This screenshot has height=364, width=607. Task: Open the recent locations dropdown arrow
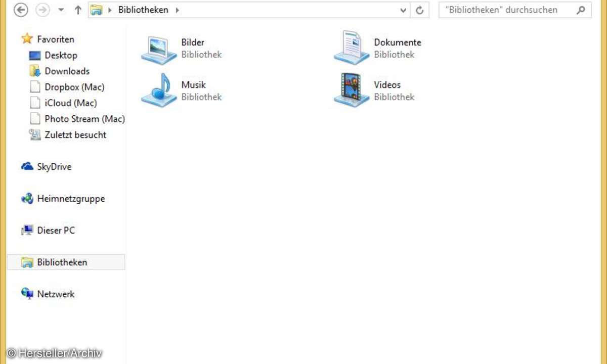pos(61,10)
